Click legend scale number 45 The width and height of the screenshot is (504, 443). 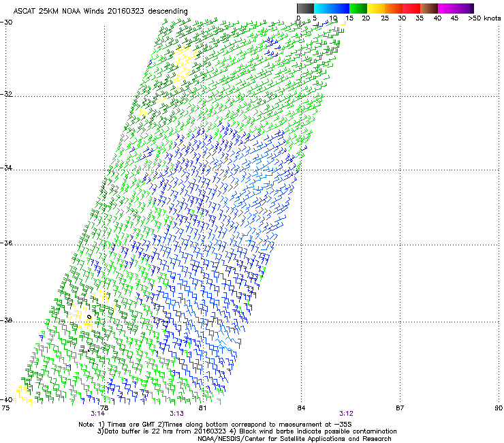point(454,18)
